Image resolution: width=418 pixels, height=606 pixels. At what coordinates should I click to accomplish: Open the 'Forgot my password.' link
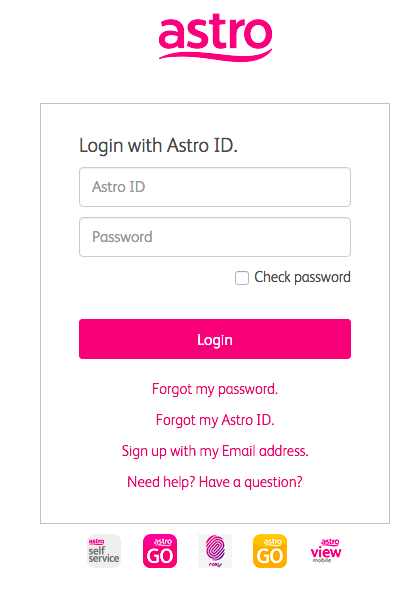pyautogui.click(x=215, y=389)
